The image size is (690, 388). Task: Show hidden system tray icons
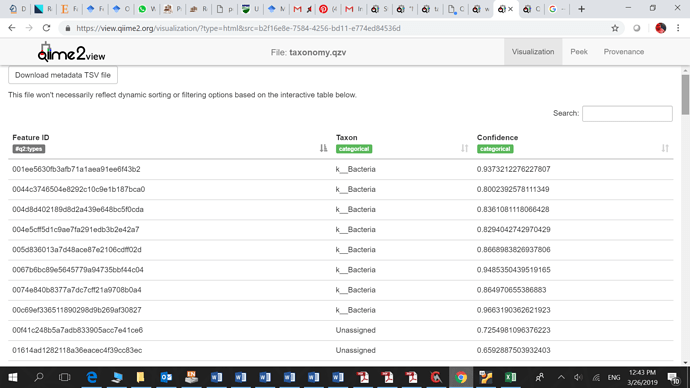click(561, 377)
